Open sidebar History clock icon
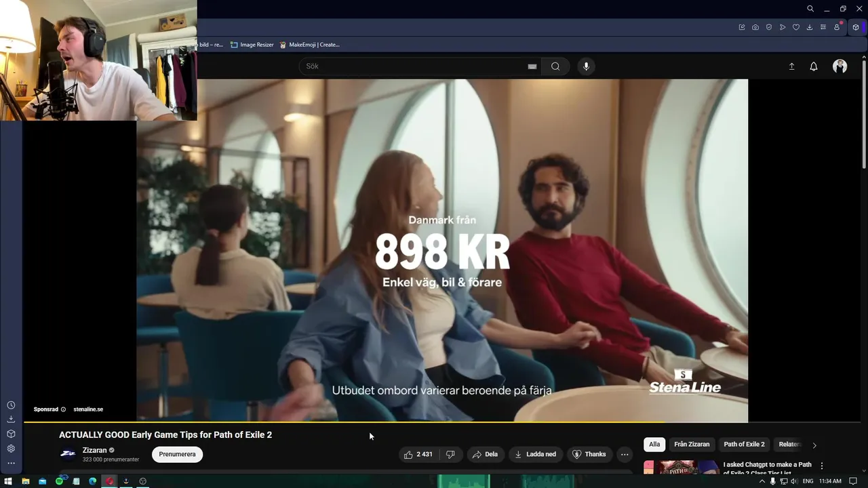This screenshot has height=488, width=868. pyautogui.click(x=11, y=405)
